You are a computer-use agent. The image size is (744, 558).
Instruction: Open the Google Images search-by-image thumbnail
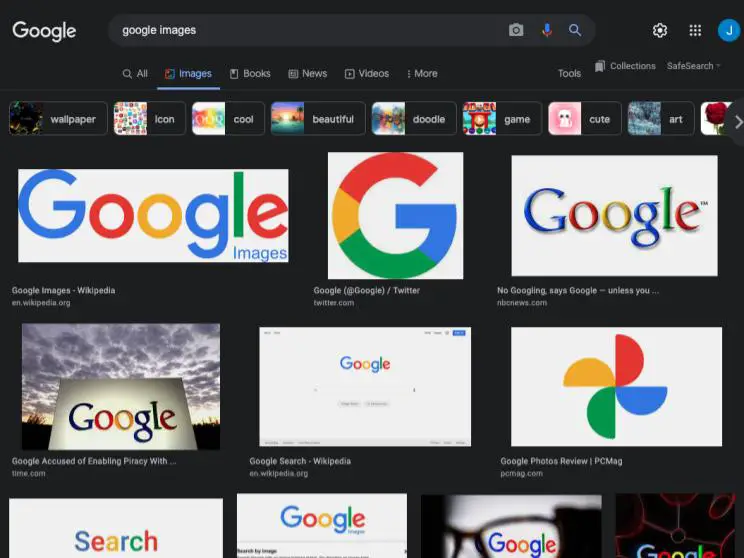(322, 526)
